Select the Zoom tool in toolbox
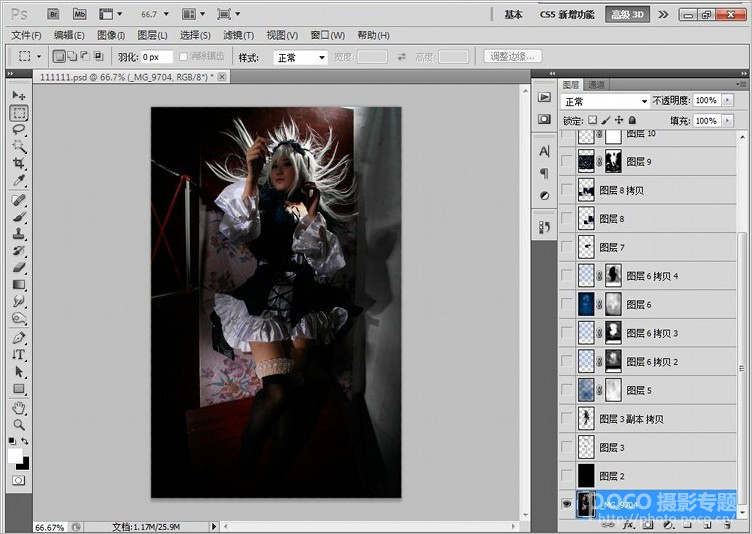752x534 pixels. [19, 424]
